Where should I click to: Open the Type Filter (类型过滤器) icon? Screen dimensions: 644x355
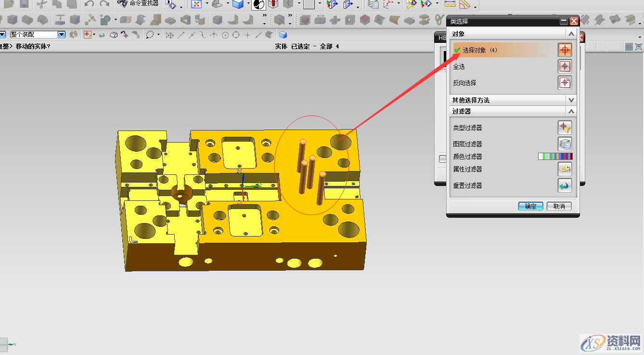[565, 128]
